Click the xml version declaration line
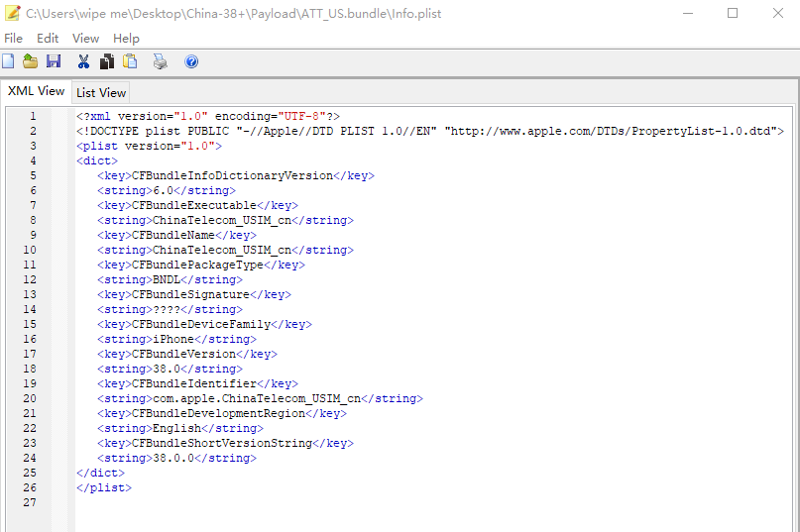 (208, 116)
